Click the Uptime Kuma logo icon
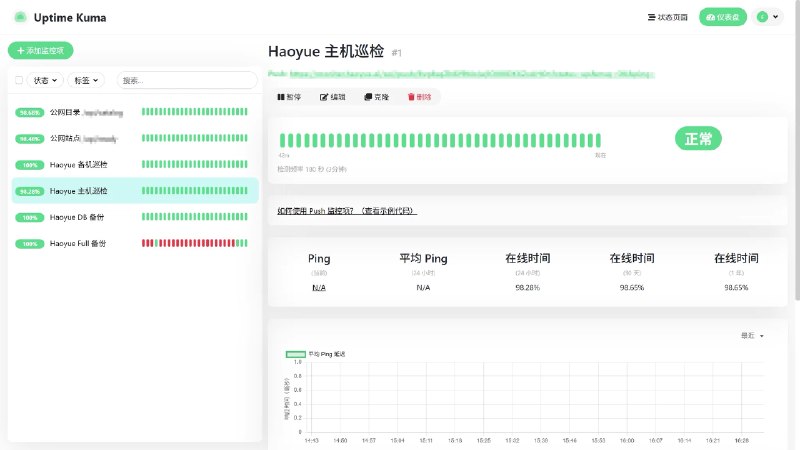Image resolution: width=800 pixels, height=450 pixels. pyautogui.click(x=20, y=17)
